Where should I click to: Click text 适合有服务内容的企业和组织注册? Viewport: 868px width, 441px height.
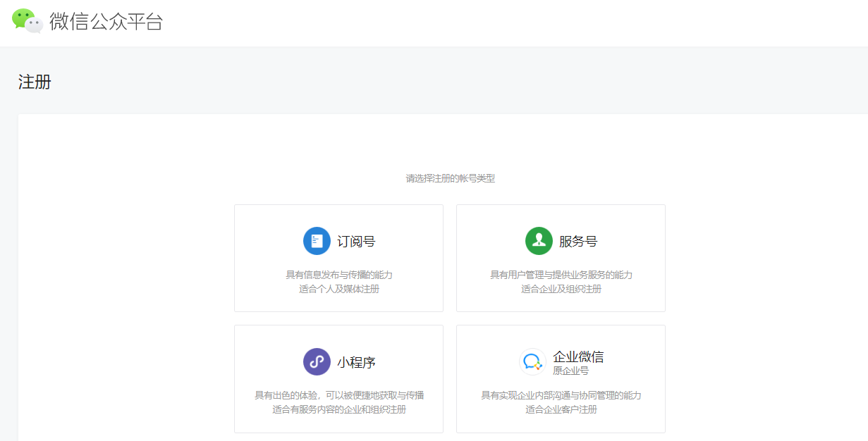click(339, 409)
